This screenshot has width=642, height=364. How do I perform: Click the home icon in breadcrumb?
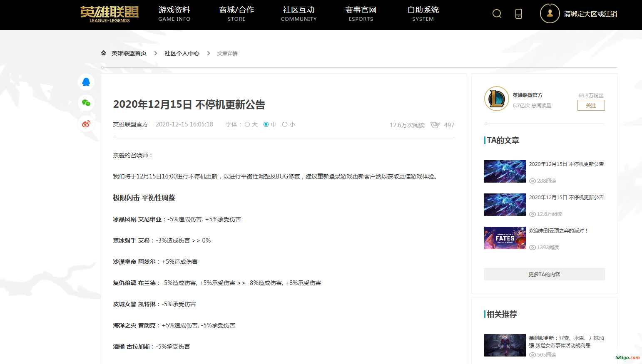click(x=103, y=53)
